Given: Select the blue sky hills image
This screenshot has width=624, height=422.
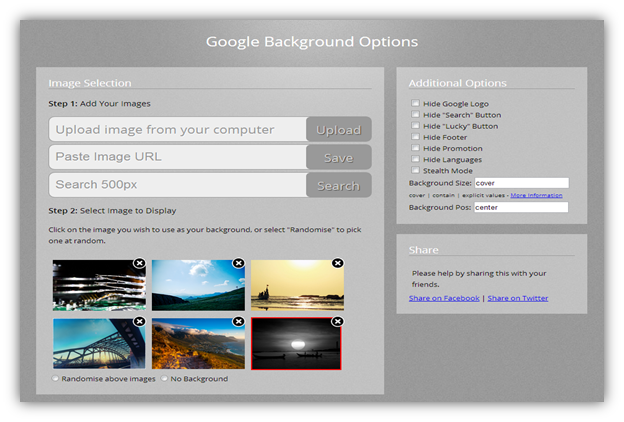Looking at the screenshot, I should coord(198,285).
